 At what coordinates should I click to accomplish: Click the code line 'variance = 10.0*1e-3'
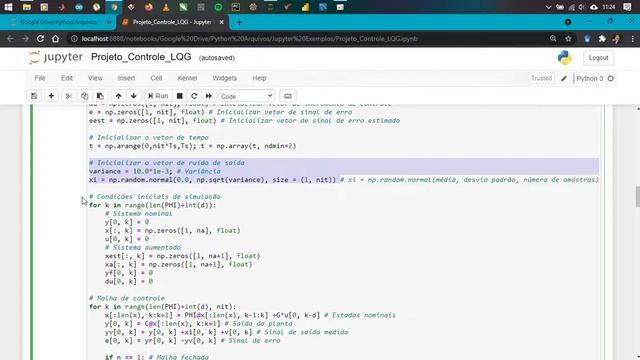(131, 171)
